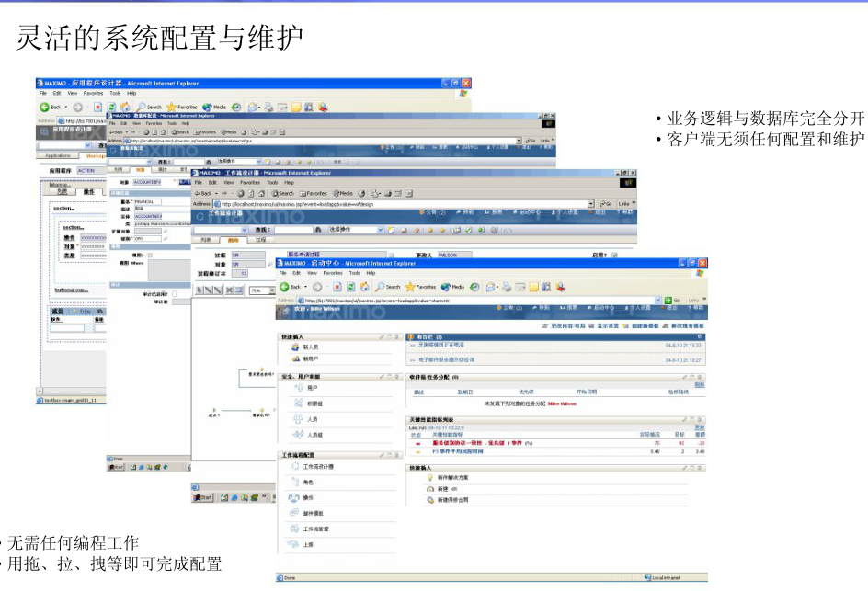Viewport: 868px width, 591px height.
Task: Click the 新建 KPI gauge icon
Action: [429, 489]
